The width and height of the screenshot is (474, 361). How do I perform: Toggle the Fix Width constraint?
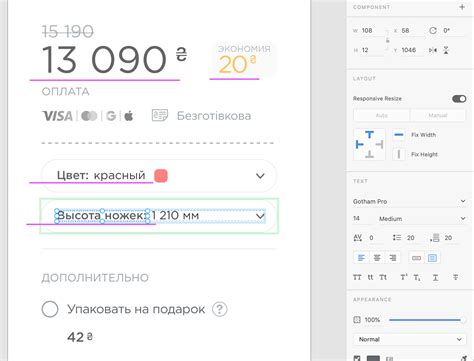[399, 135]
